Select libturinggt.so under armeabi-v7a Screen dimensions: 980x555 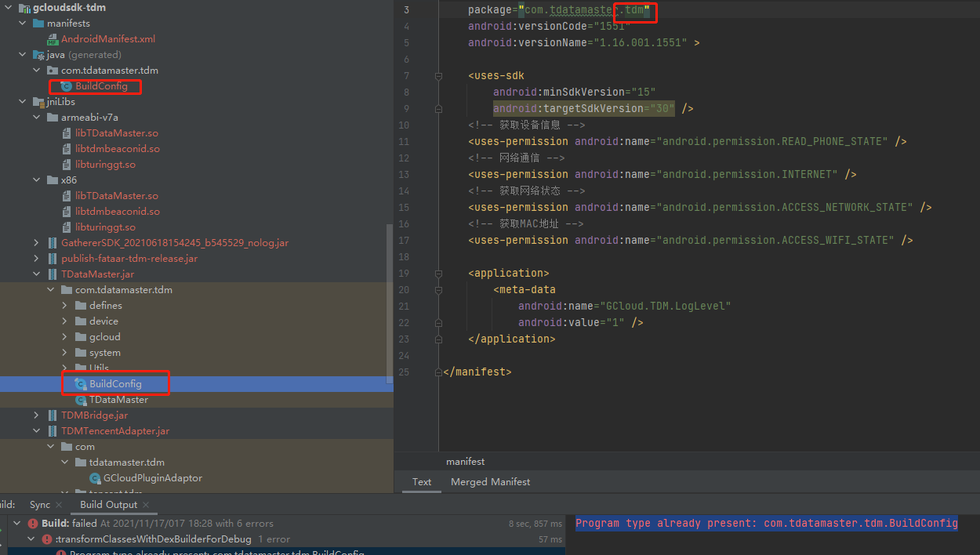[x=105, y=165]
